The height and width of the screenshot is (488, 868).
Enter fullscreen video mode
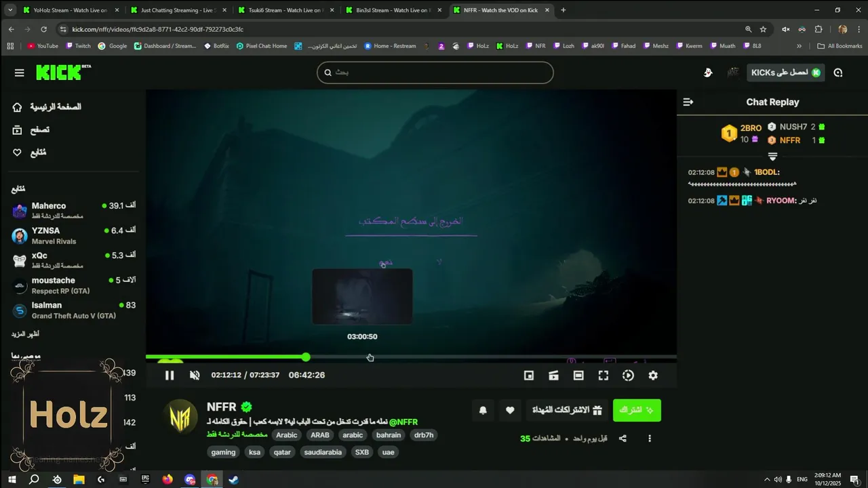604,375
